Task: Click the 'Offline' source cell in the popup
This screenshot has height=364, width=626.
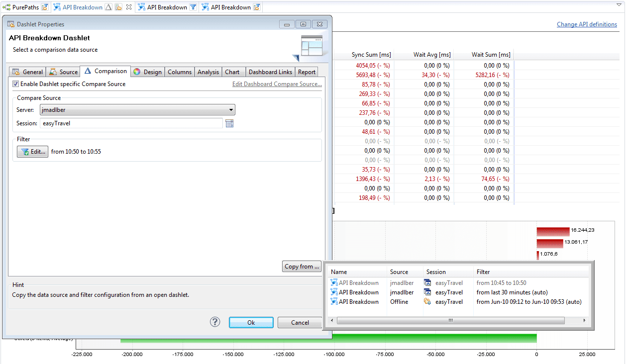Action: [x=399, y=302]
